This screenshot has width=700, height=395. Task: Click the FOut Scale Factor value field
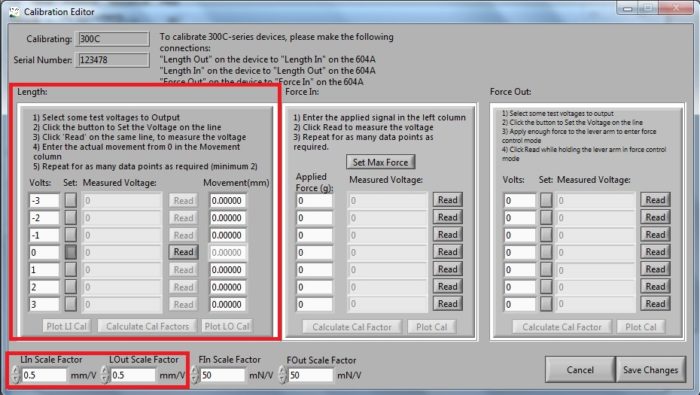(x=311, y=375)
